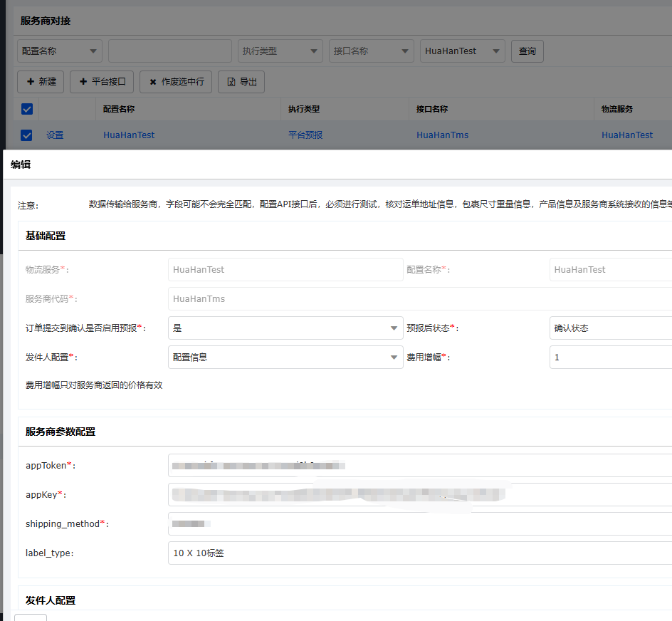This screenshot has height=621, width=672.
Task: Click the 导出 export button
Action: point(241,82)
